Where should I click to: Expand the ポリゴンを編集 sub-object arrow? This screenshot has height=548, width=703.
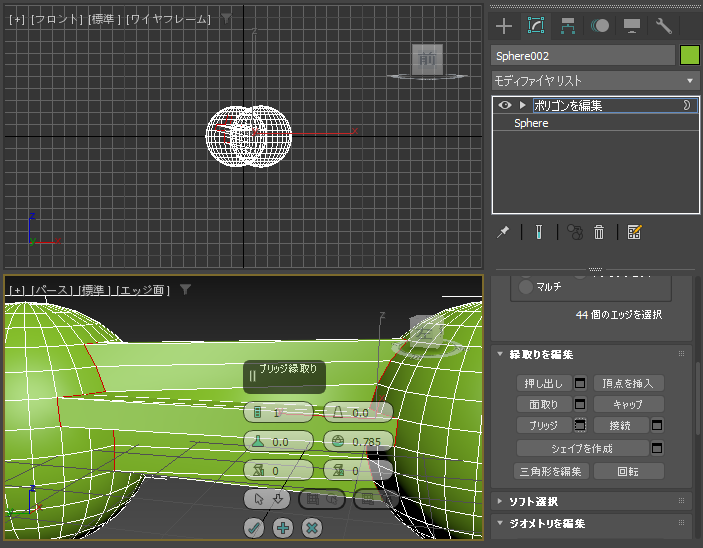coord(522,105)
